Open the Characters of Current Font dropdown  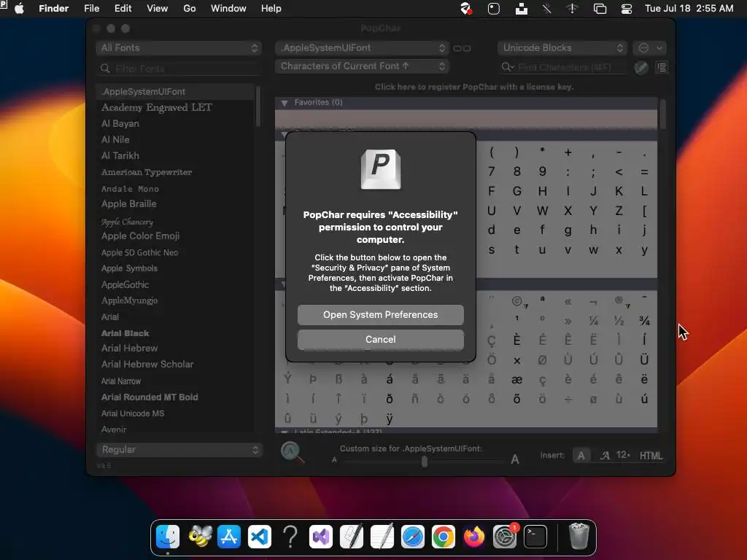tap(362, 66)
